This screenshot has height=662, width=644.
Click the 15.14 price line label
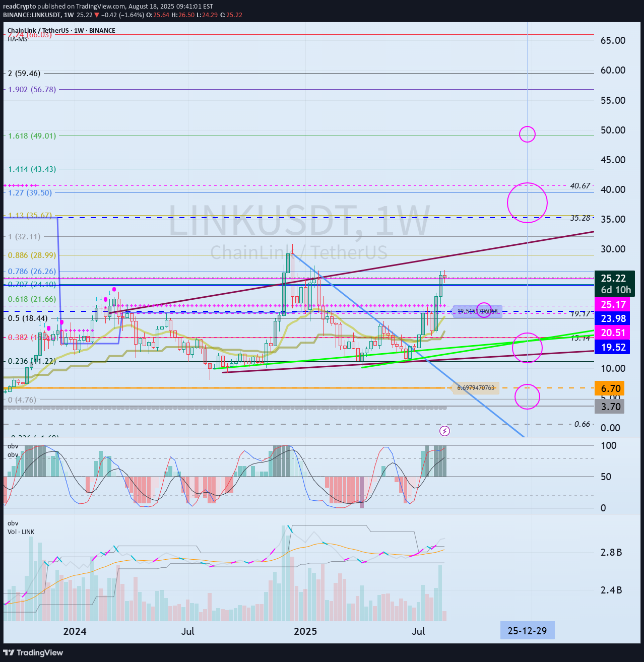(580, 338)
